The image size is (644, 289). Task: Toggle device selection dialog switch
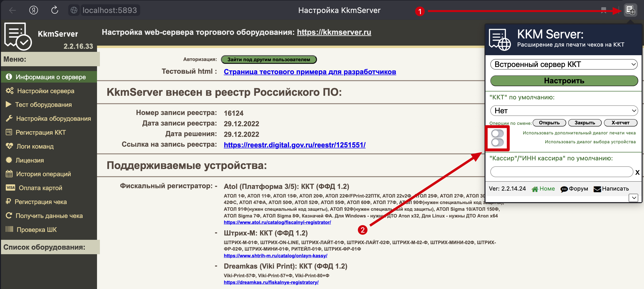[x=497, y=142]
